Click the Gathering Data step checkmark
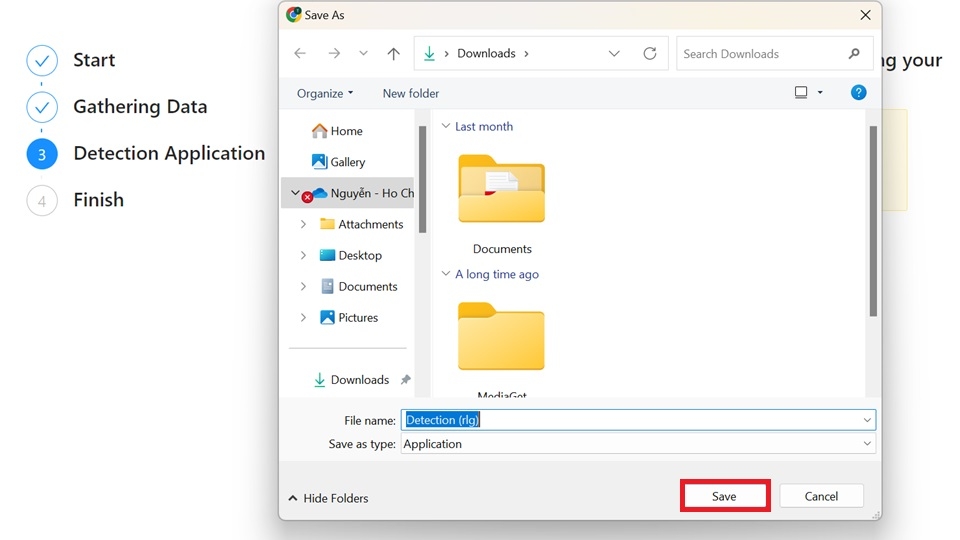This screenshot has height=540, width=960. pos(42,107)
